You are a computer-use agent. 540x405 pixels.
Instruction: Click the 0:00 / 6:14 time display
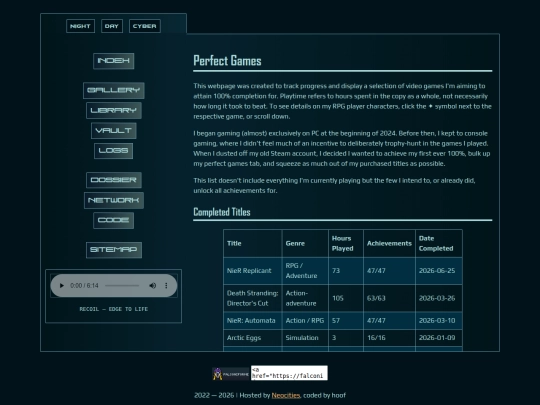point(84,285)
